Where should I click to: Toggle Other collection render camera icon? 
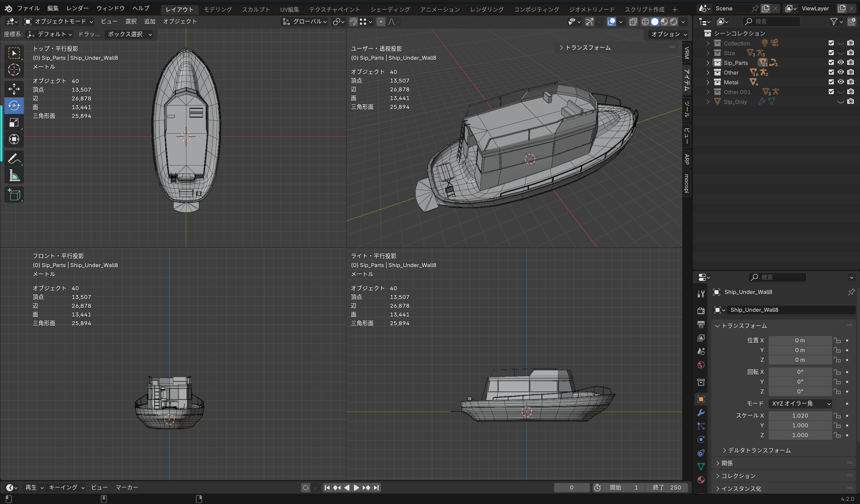coord(851,72)
